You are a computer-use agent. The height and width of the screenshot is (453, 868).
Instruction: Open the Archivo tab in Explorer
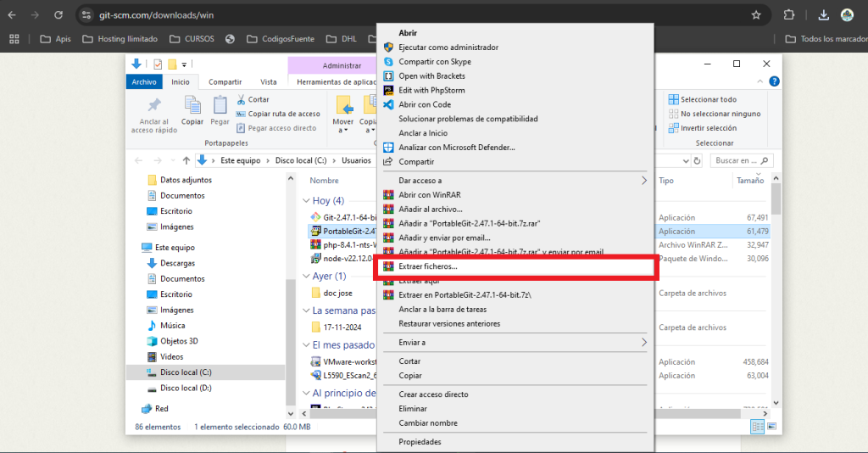[x=144, y=82]
